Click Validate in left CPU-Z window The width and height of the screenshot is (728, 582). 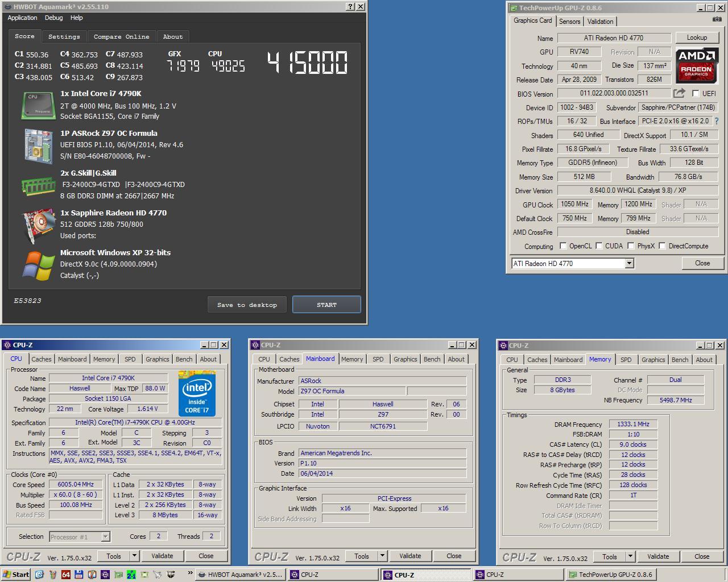162,556
